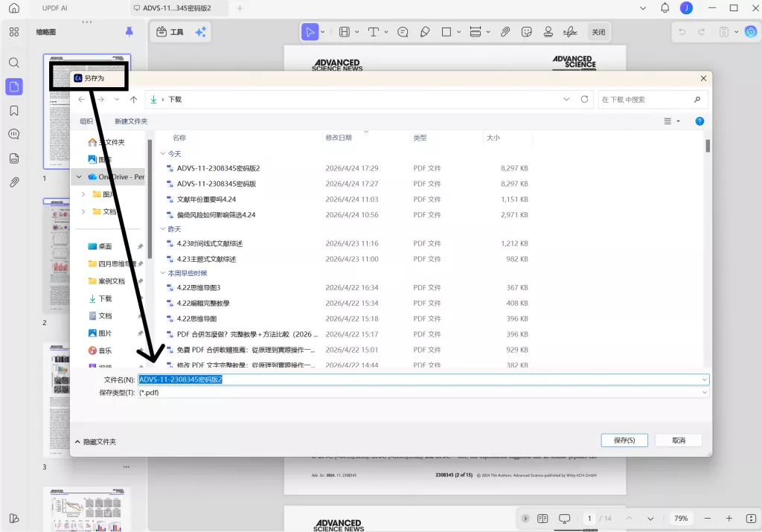The height and width of the screenshot is (532, 762).
Task: Click the redo arrow in UPDF toolbar
Action: click(702, 32)
